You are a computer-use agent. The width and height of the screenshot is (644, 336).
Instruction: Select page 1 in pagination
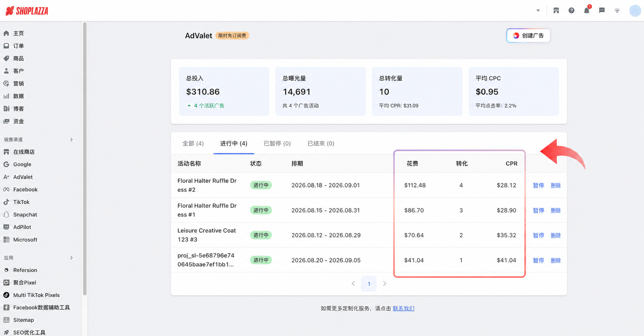pos(369,284)
